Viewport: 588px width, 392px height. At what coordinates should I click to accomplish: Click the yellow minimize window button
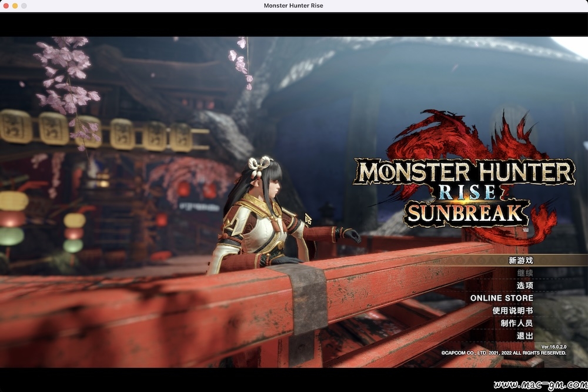[15, 6]
